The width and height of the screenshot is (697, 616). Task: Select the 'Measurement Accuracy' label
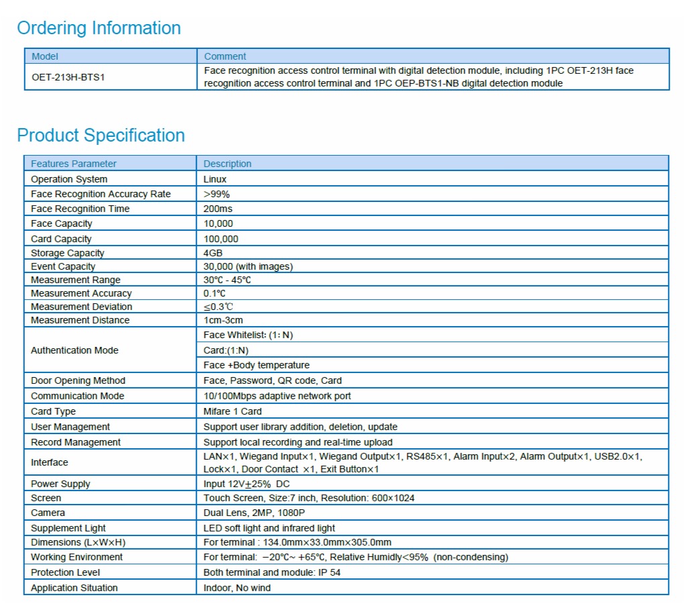point(81,293)
